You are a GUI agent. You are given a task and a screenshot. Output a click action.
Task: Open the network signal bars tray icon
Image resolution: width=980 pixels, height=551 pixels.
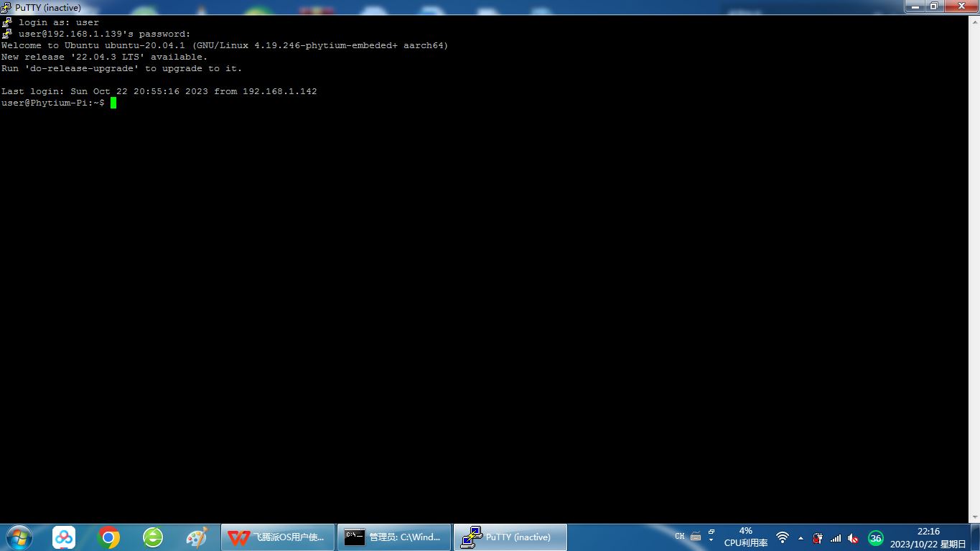coord(836,537)
